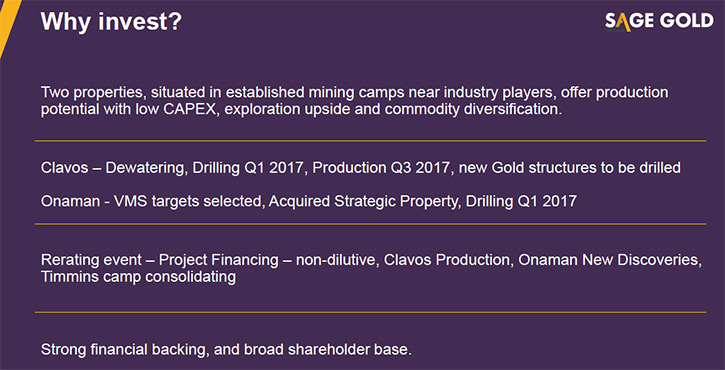Click the 'Rerating event' line
This screenshot has width=725, height=370.
coord(372,268)
